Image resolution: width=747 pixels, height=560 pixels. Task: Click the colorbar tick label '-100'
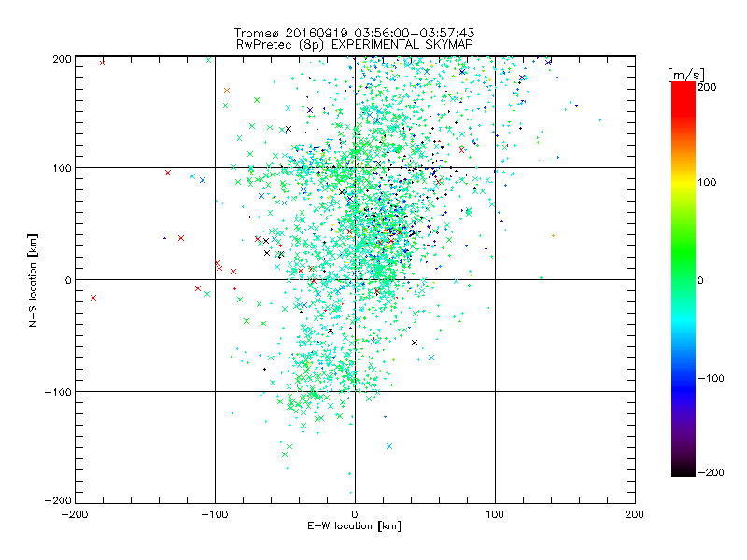click(x=711, y=379)
